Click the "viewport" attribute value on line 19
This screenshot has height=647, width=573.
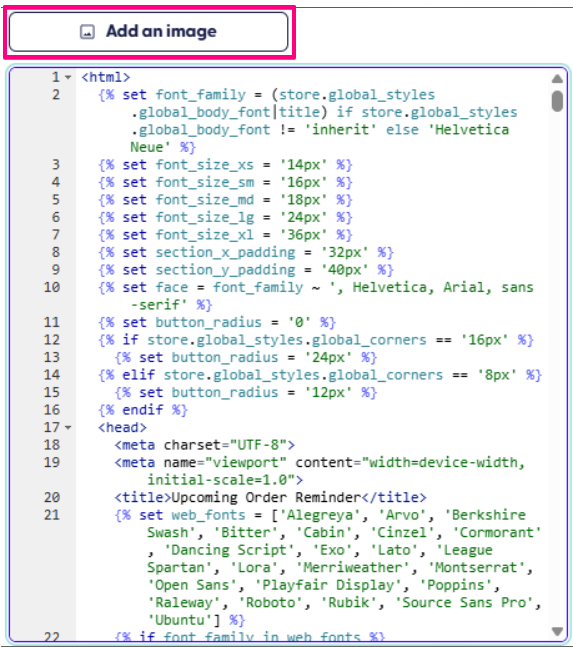click(x=246, y=463)
